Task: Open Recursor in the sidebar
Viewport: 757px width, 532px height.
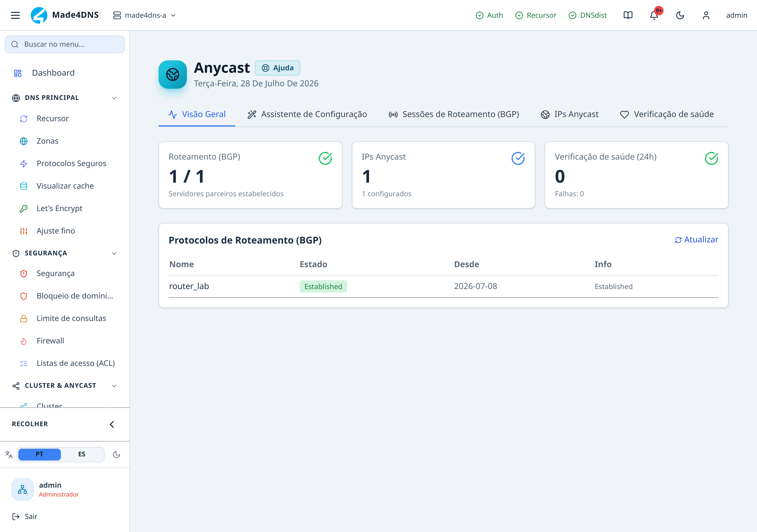Action: (x=53, y=119)
